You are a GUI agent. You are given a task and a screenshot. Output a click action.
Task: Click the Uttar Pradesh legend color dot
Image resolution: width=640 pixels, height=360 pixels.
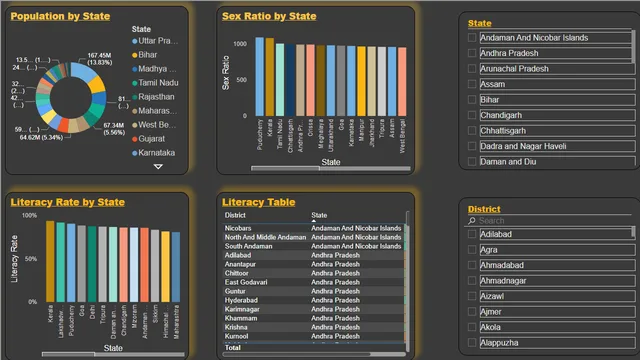134,41
